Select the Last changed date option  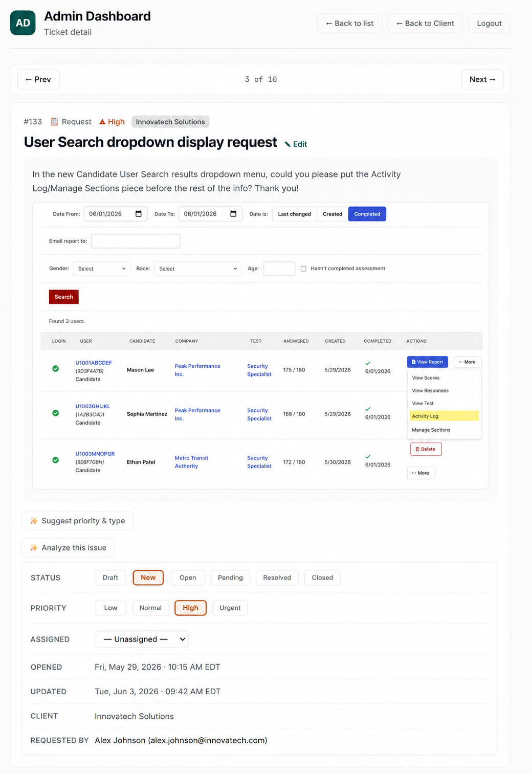pos(294,214)
